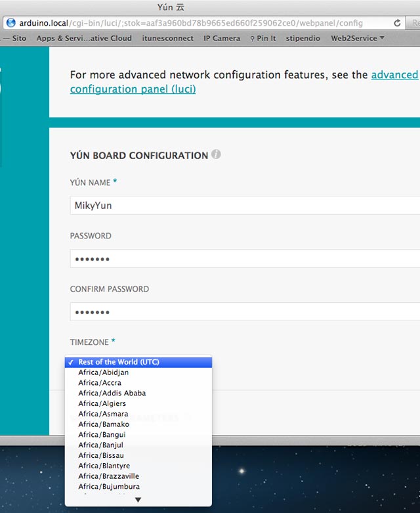Click into the Password field
The width and height of the screenshot is (420, 513).
click(x=244, y=259)
